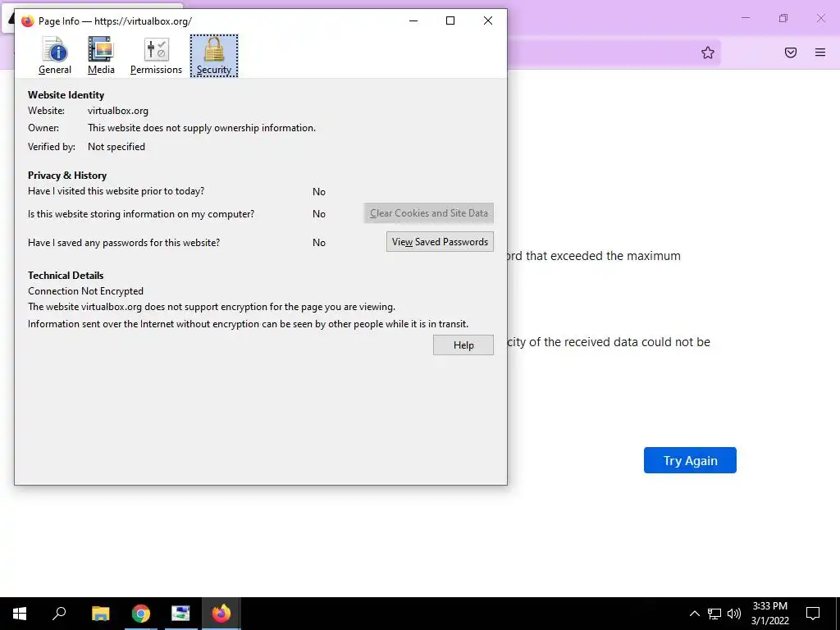Viewport: 840px width, 630px height.
Task: Click 'Have I visited this website prior to today?'
Action: click(x=116, y=191)
